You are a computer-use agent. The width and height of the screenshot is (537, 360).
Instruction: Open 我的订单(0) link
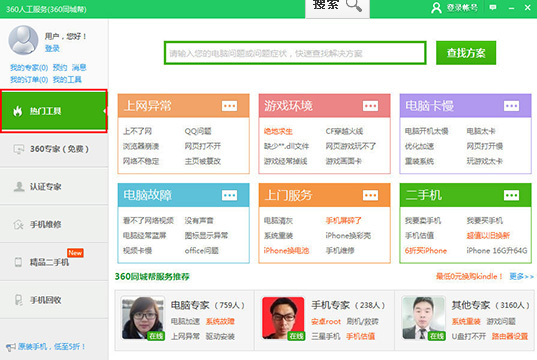click(x=29, y=80)
